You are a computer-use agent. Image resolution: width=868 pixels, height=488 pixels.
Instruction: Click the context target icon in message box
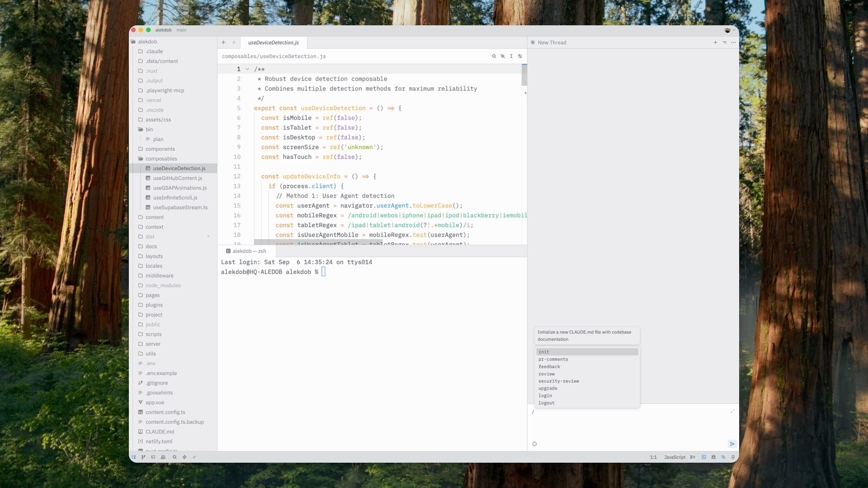tap(534, 444)
